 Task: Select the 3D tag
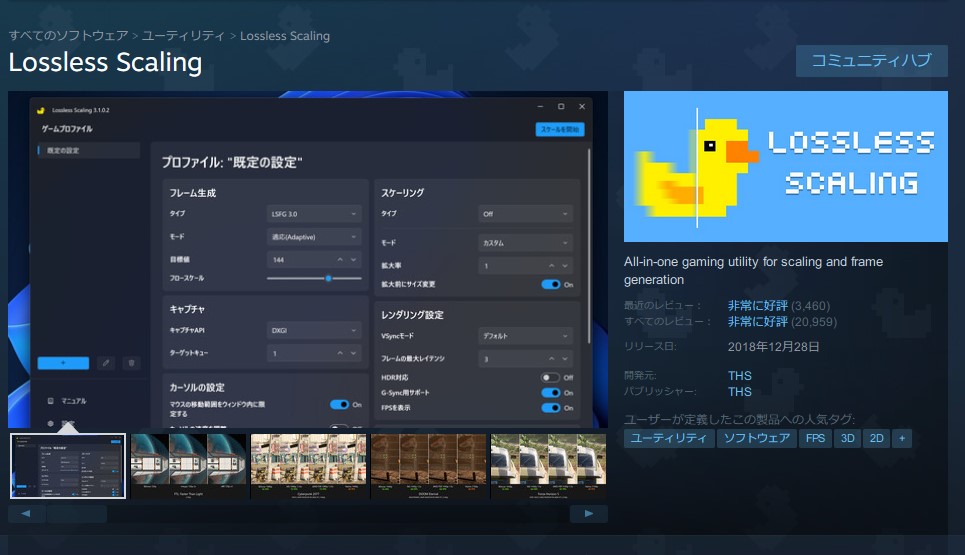847,438
